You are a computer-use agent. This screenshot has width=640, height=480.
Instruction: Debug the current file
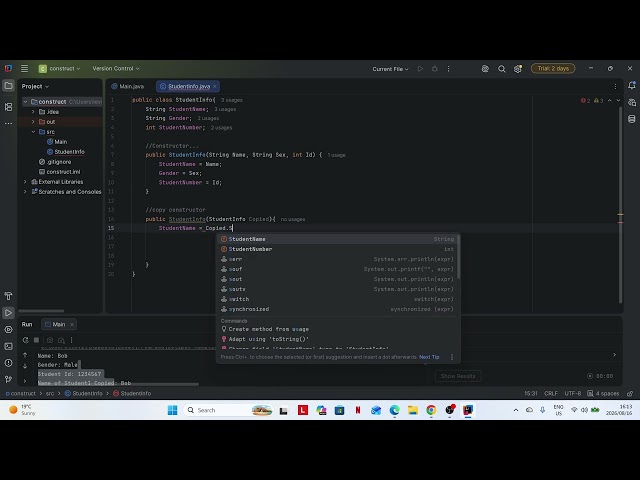pos(435,69)
